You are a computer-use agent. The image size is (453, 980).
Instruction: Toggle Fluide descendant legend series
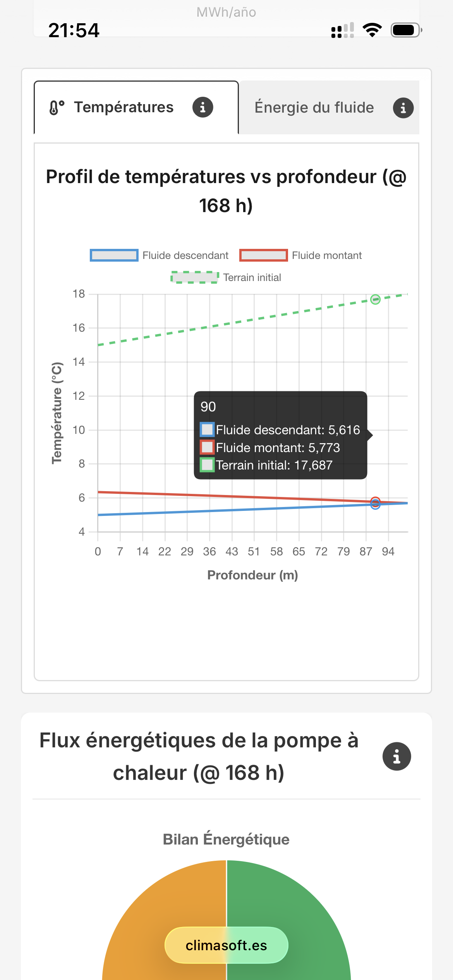[185, 255]
